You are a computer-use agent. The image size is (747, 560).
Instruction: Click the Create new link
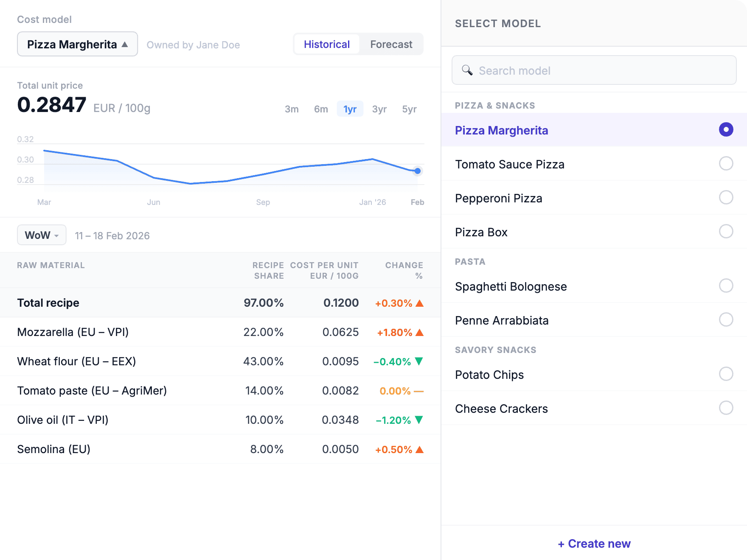pos(594,543)
